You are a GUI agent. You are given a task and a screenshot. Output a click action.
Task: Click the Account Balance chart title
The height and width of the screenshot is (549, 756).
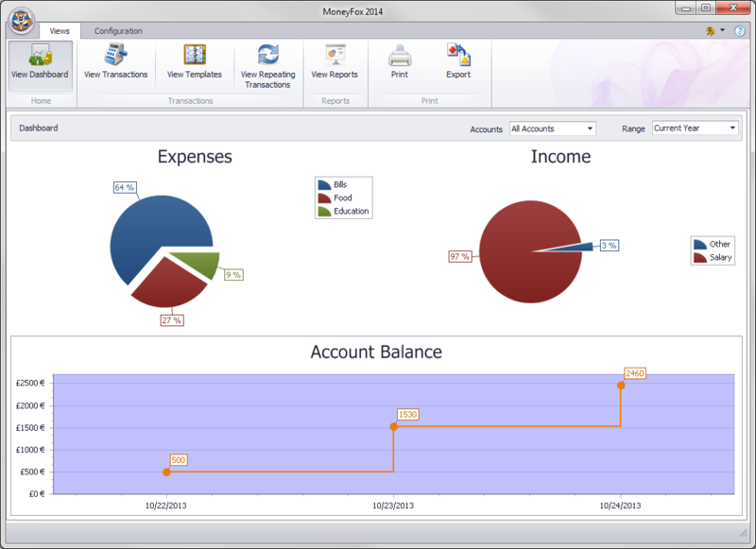click(376, 352)
